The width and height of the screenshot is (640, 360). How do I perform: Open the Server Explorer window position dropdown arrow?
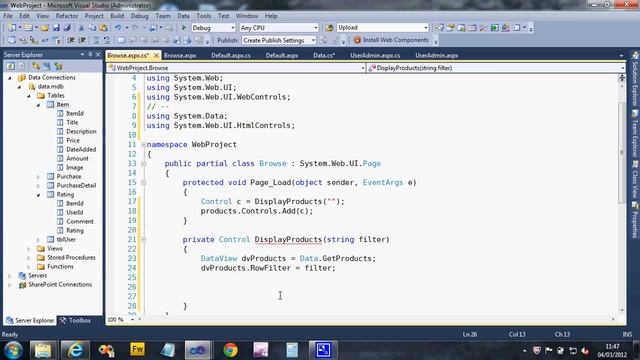pyautogui.click(x=82, y=54)
